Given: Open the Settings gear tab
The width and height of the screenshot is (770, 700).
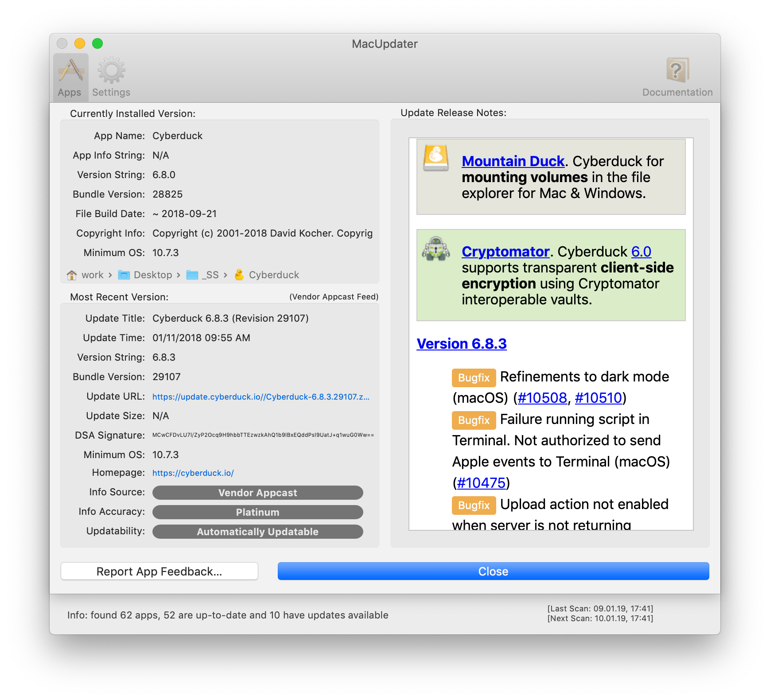Looking at the screenshot, I should pos(111,77).
